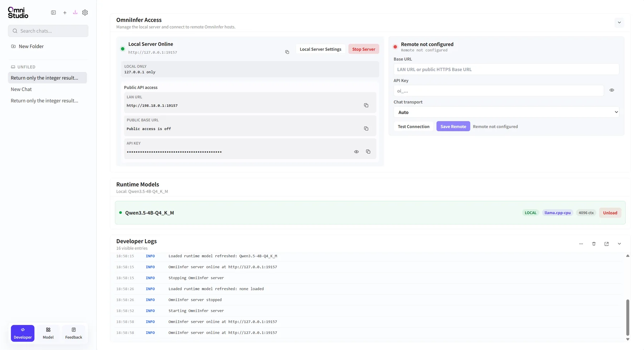Click the logs scrollbar down arrow
Viewport: 644px width, 350px height.
tap(628, 339)
